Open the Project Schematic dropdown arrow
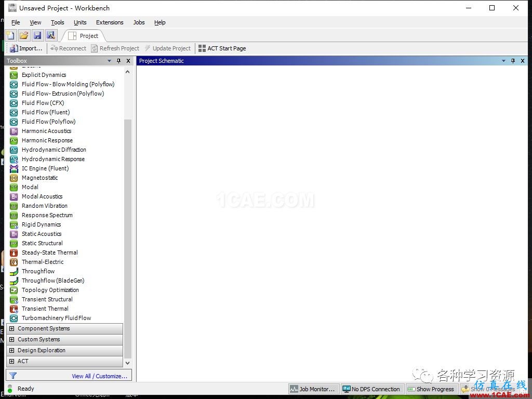 (x=503, y=61)
